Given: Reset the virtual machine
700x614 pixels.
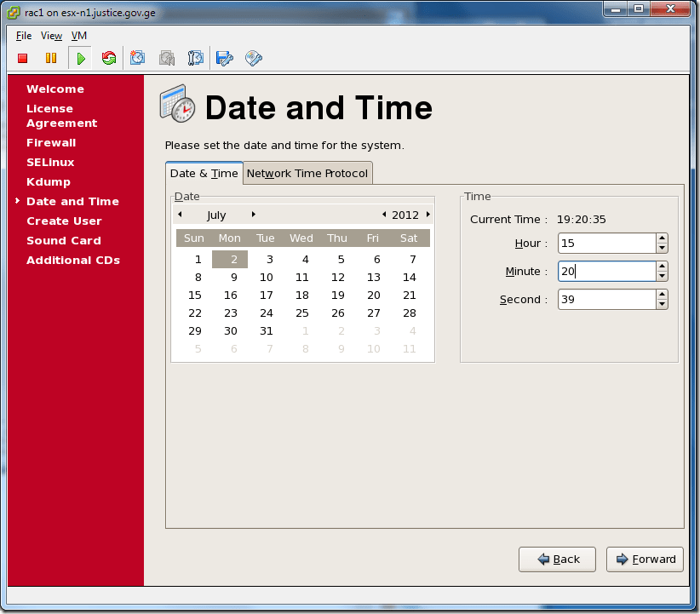Looking at the screenshot, I should pyautogui.click(x=109, y=58).
